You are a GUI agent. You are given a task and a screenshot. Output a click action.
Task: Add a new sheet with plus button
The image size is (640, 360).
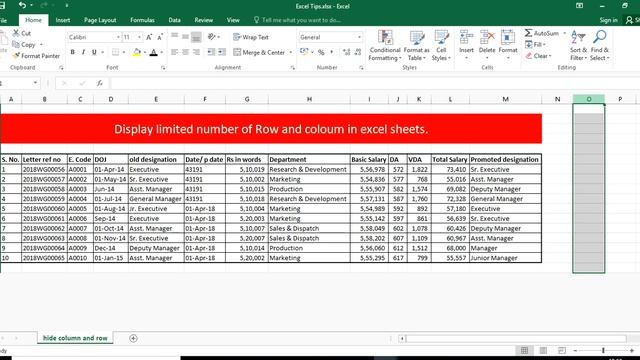133,338
